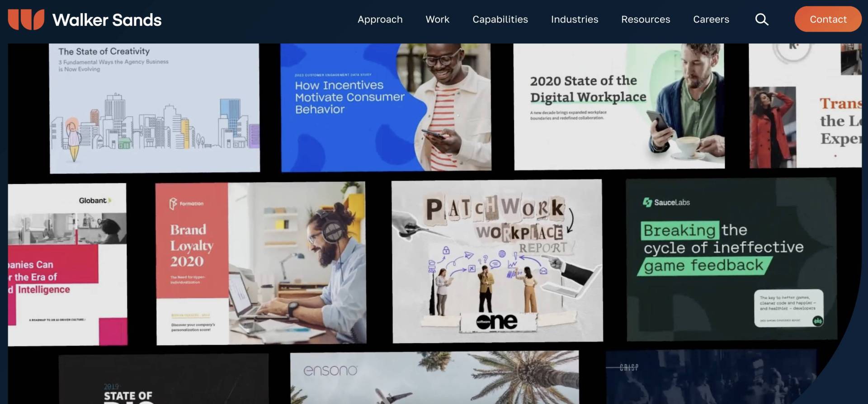This screenshot has width=868, height=404.
Task: Visit the Careers page link
Action: coord(711,19)
